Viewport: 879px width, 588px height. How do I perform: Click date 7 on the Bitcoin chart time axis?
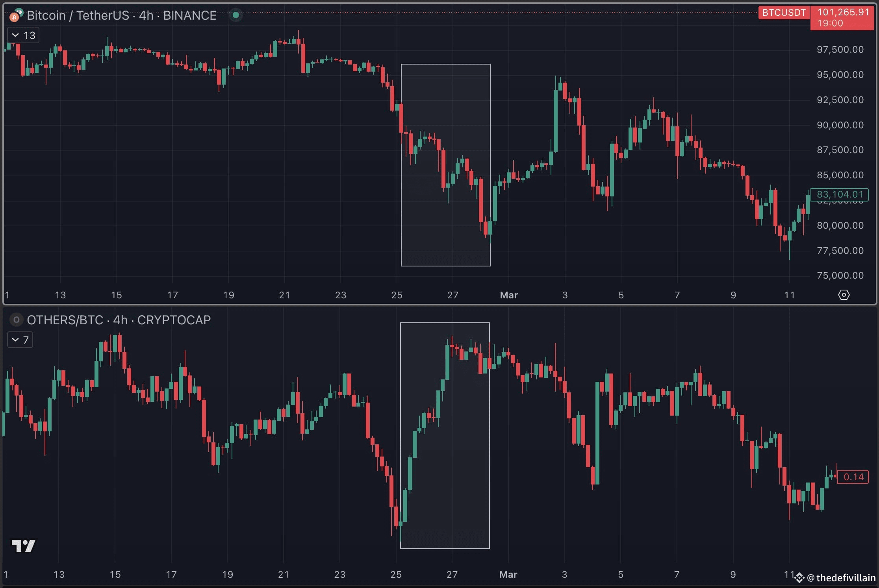click(x=677, y=295)
